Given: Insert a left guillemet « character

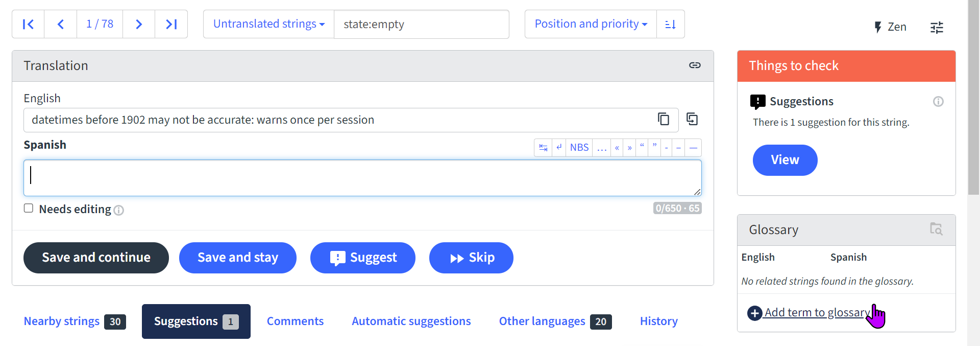Looking at the screenshot, I should (617, 148).
